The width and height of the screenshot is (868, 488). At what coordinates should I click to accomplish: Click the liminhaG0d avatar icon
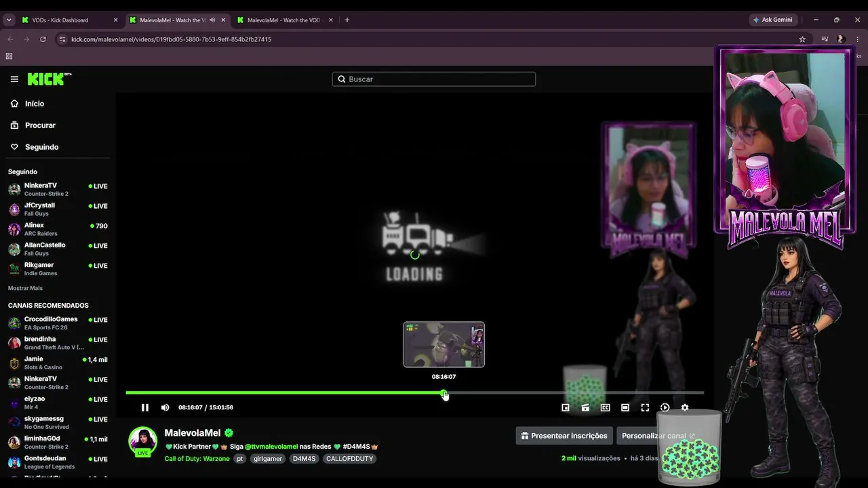point(14,443)
